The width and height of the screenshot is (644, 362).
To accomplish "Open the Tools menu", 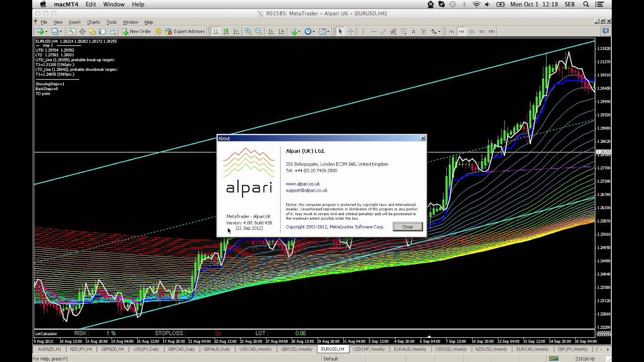I will tap(111, 22).
